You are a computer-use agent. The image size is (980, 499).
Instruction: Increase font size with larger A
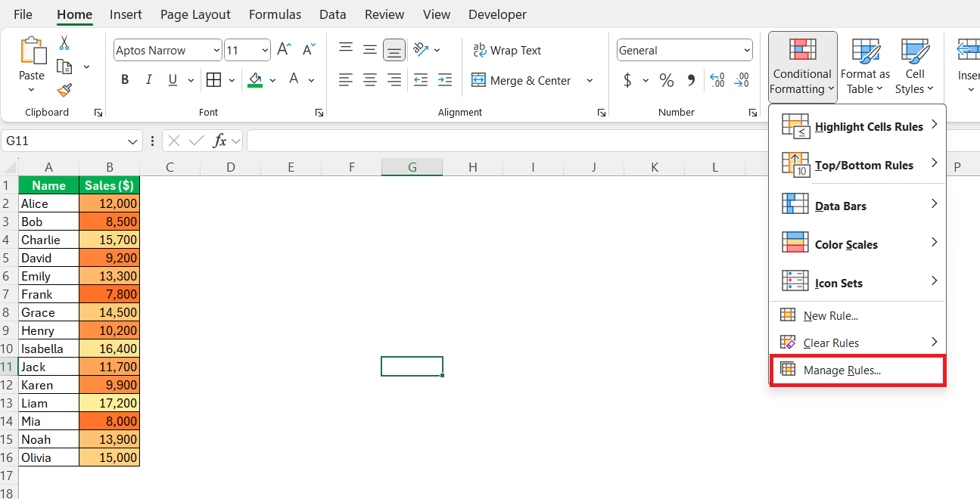click(284, 50)
